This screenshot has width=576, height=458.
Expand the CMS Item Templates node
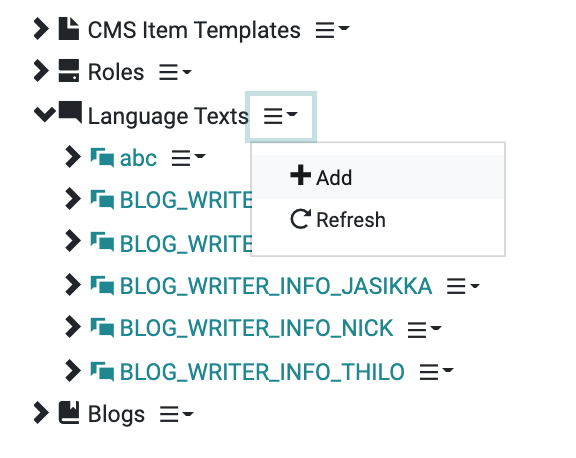click(41, 29)
